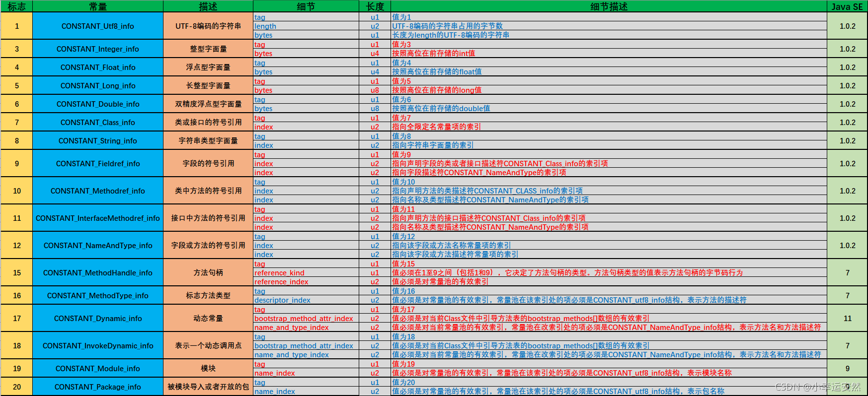The image size is (868, 396).
Task: Select the 长整型字面量 description cell
Action: point(208,85)
